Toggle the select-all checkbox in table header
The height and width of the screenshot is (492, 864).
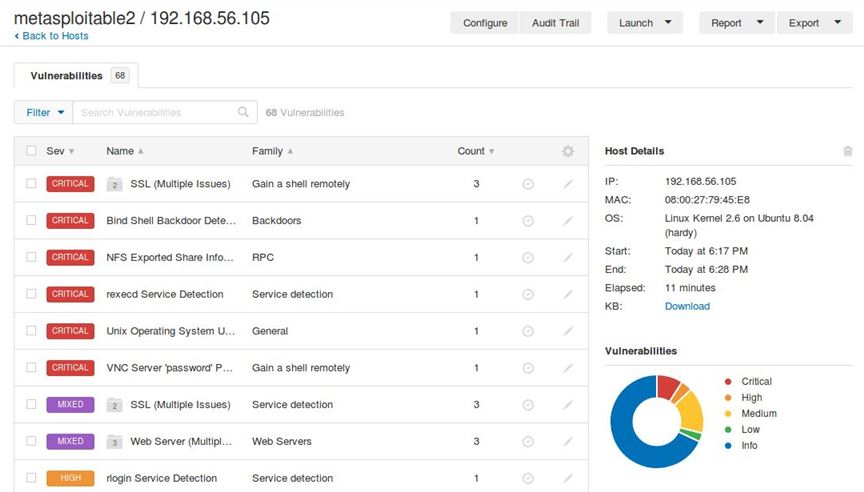click(31, 150)
